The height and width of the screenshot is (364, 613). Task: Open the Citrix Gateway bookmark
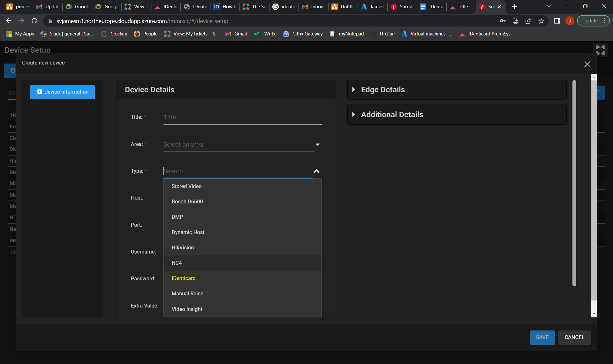point(303,34)
